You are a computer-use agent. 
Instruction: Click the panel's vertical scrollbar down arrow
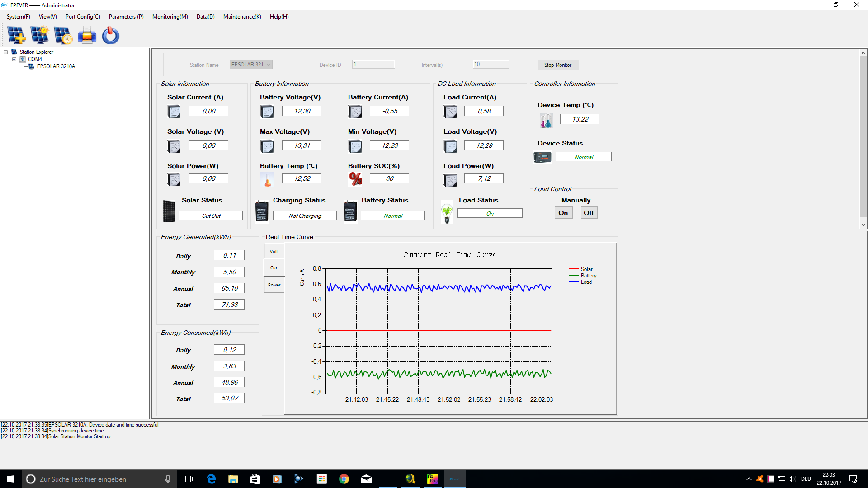point(863,225)
